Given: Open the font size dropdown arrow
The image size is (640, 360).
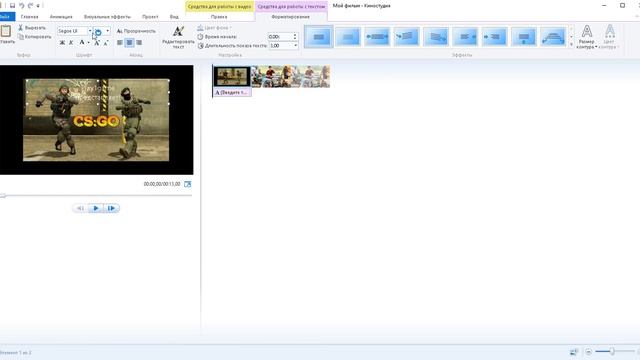Looking at the screenshot, I should point(108,31).
